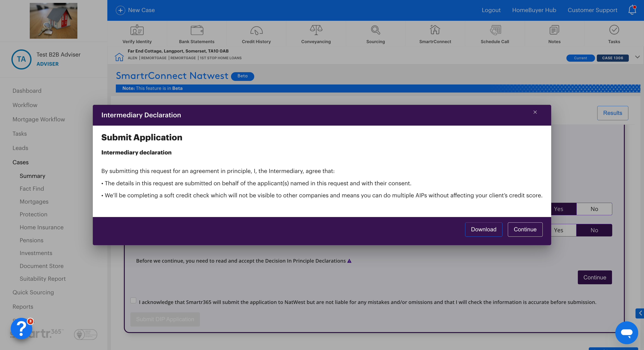The width and height of the screenshot is (644, 350).
Task: Open Quick Sourcing in sidebar
Action: (33, 292)
